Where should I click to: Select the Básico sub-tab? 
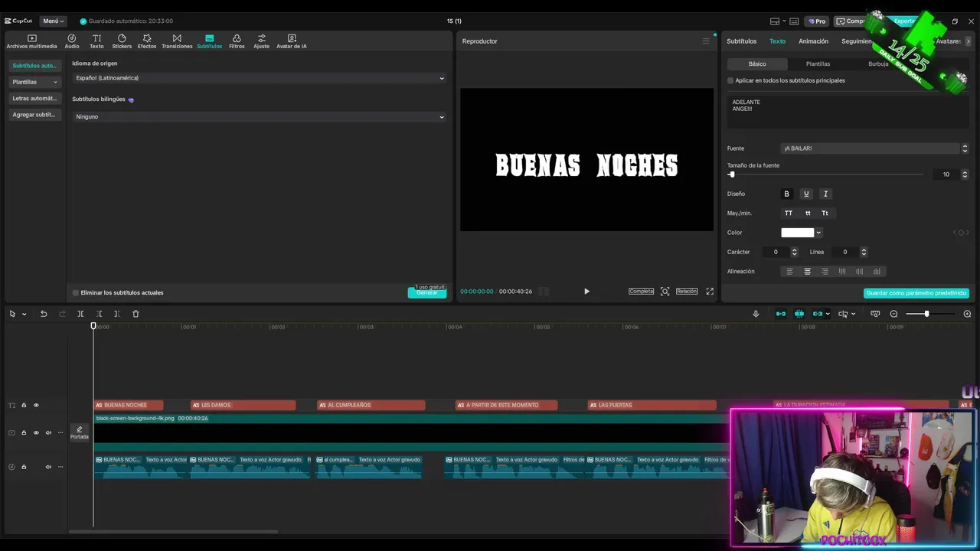click(x=757, y=64)
